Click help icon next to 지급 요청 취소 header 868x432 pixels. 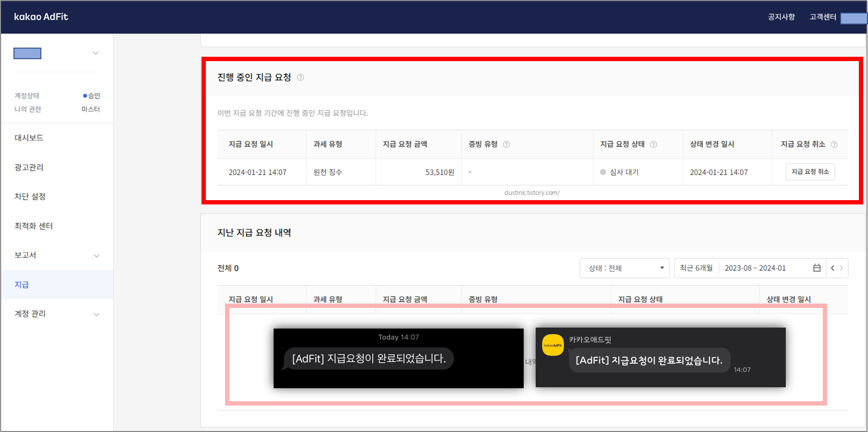pos(834,144)
